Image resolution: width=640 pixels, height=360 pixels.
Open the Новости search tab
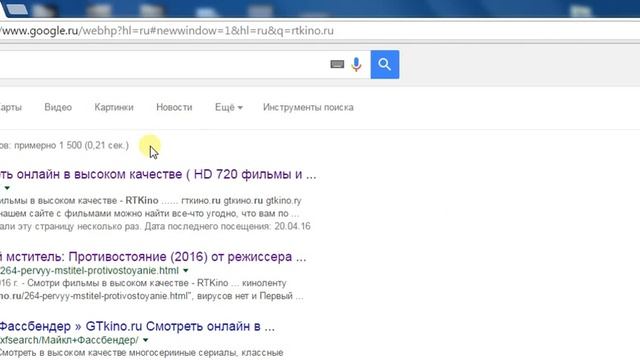pyautogui.click(x=174, y=107)
